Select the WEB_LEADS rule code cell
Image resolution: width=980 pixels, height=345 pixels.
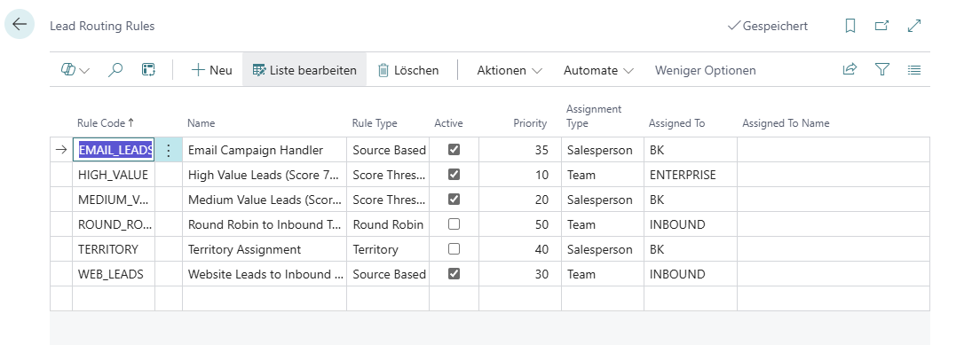click(x=113, y=274)
